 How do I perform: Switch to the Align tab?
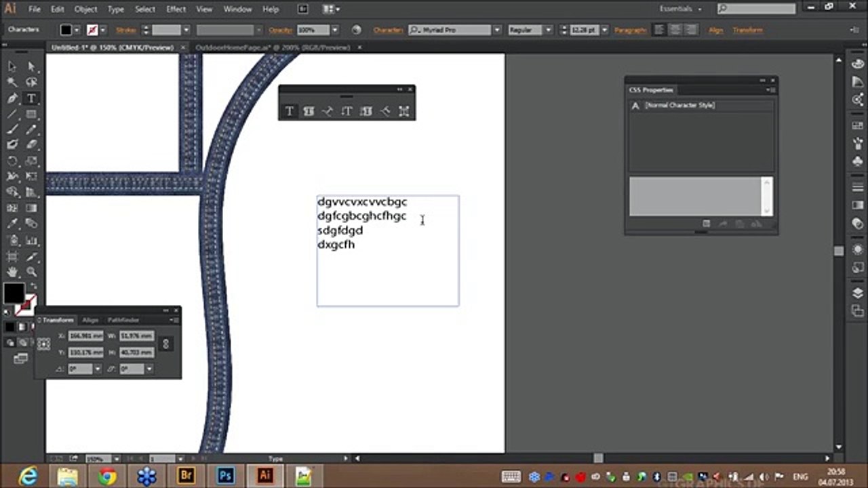pyautogui.click(x=90, y=320)
